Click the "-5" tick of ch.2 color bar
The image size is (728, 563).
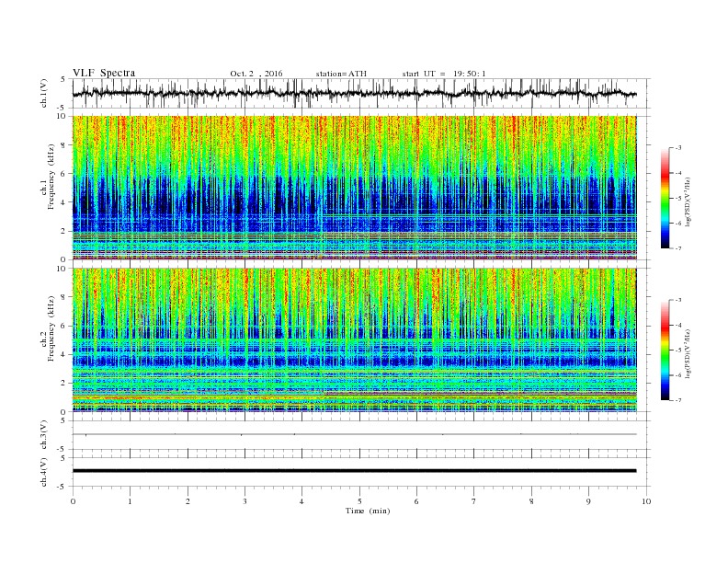678,350
